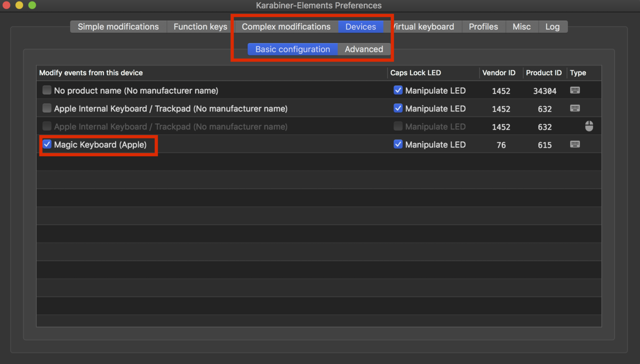Select the Product ID value 615
Screen dimensions: 640x364
click(x=545, y=145)
